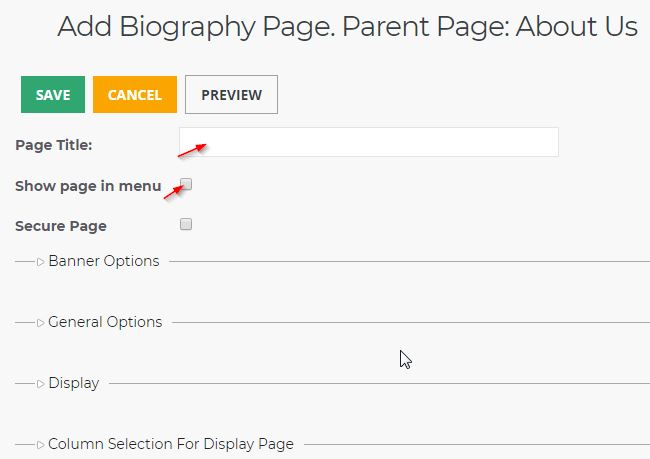Expand General Options using its triangle icon
The width and height of the screenshot is (650, 459).
tap(40, 323)
